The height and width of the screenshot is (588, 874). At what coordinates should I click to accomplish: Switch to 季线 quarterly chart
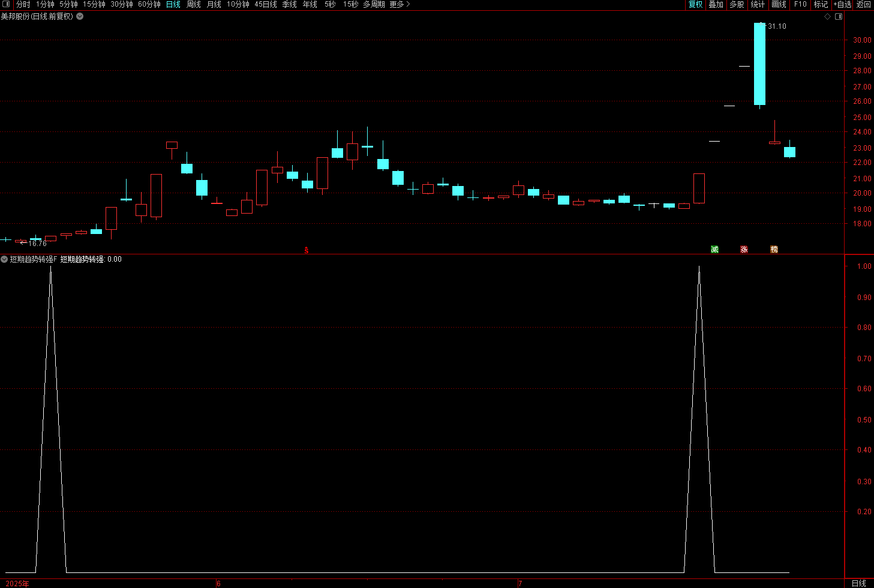click(290, 4)
